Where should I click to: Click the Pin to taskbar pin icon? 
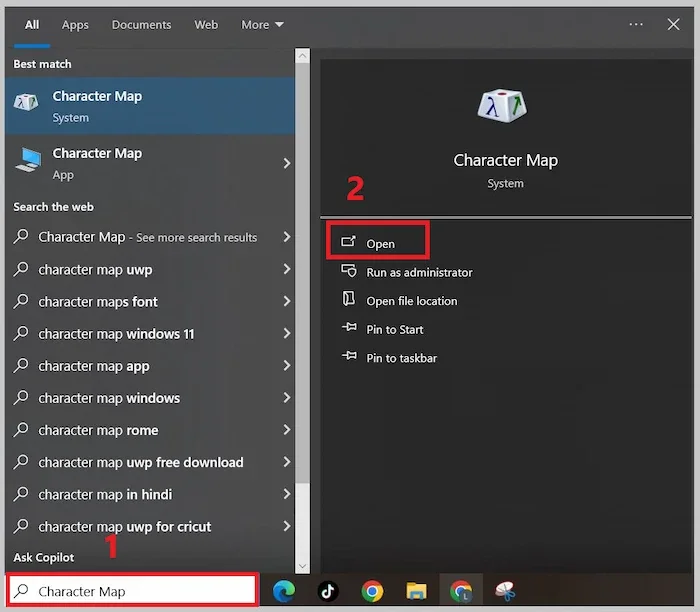click(349, 356)
